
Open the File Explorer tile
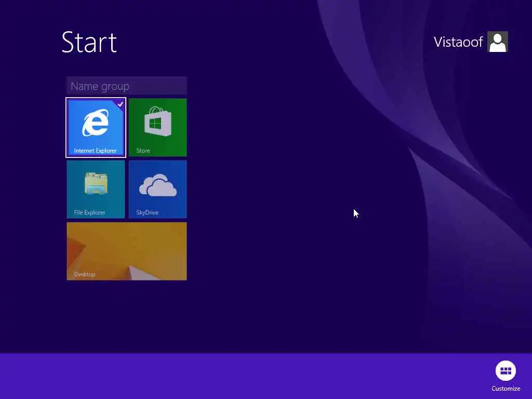[x=96, y=189]
